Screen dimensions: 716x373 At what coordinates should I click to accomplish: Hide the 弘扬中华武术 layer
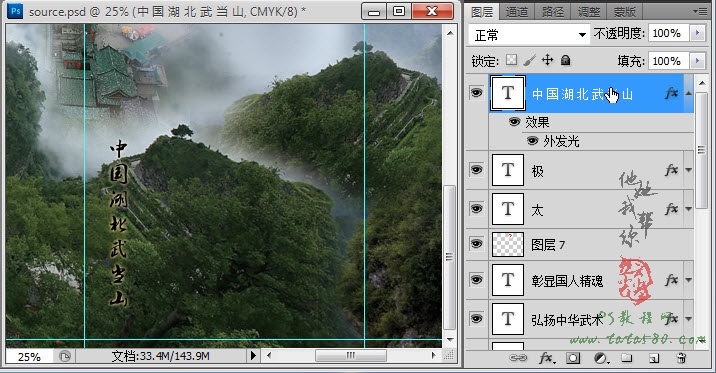476,318
